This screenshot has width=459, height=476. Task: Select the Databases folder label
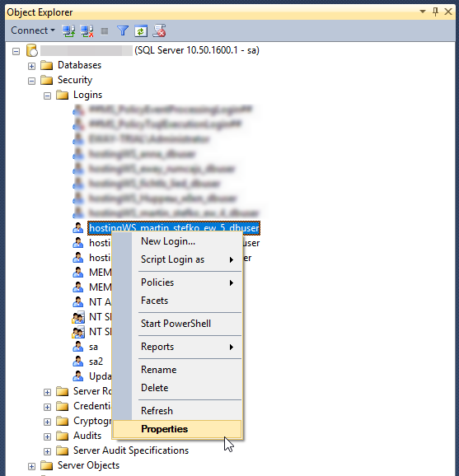point(80,65)
